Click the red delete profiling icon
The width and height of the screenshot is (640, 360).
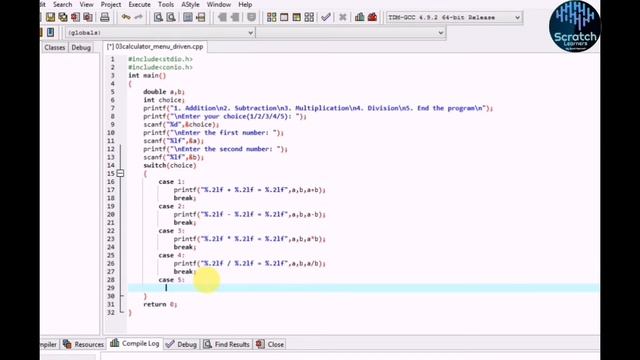[x=372, y=17]
